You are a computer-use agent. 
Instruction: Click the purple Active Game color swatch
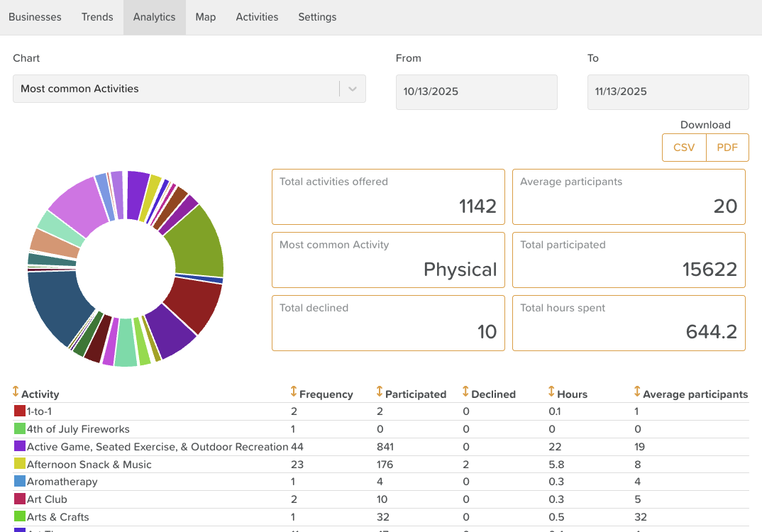click(x=20, y=447)
